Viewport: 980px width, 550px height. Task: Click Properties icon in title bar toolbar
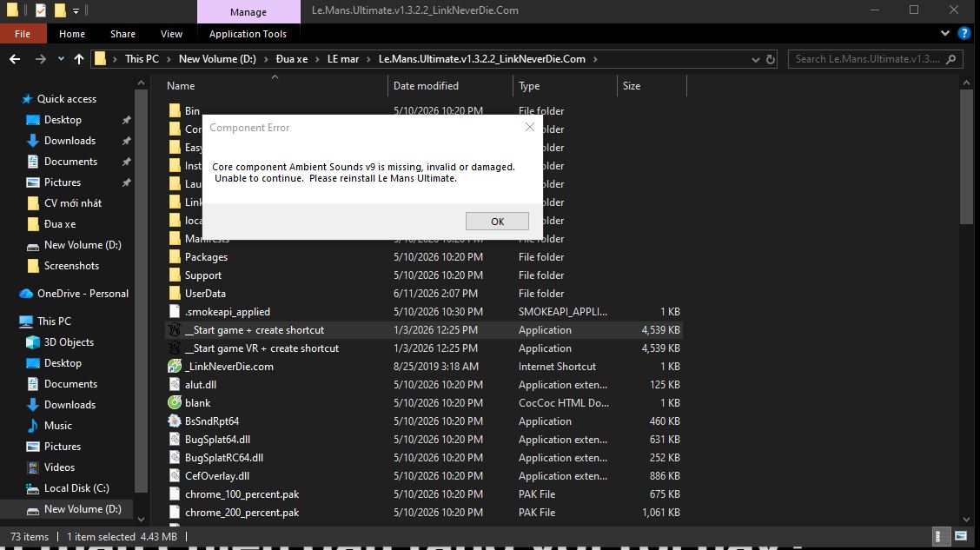pos(41,10)
